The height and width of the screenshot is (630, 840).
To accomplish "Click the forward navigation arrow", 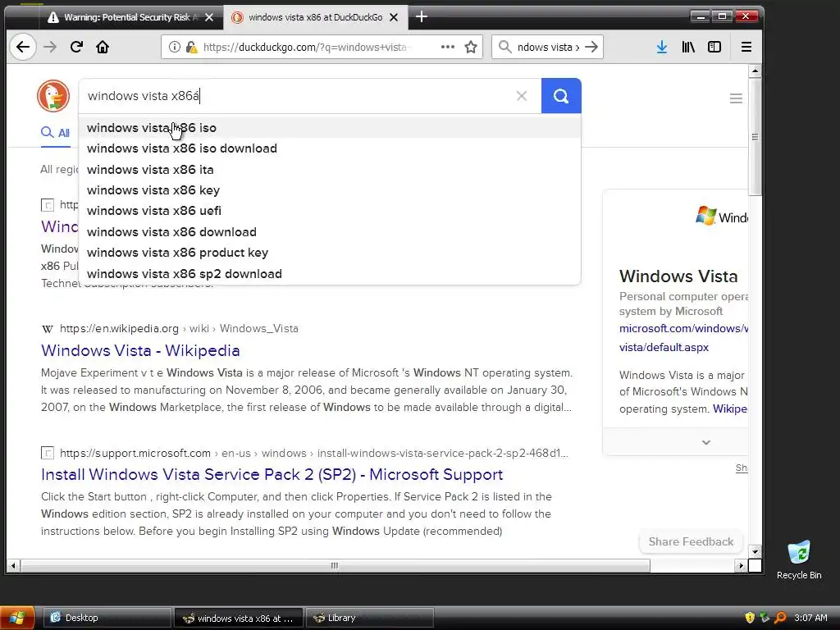I will pyautogui.click(x=50, y=47).
